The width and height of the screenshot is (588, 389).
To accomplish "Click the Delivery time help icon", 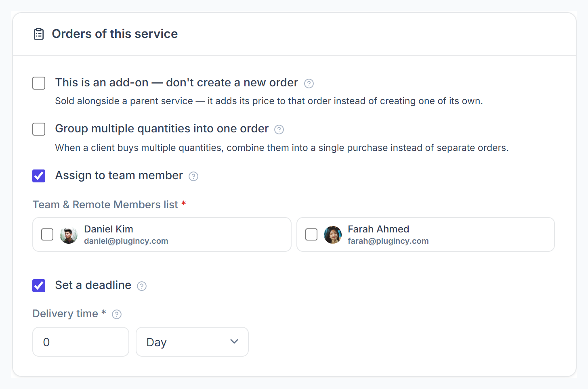I will pos(117,314).
